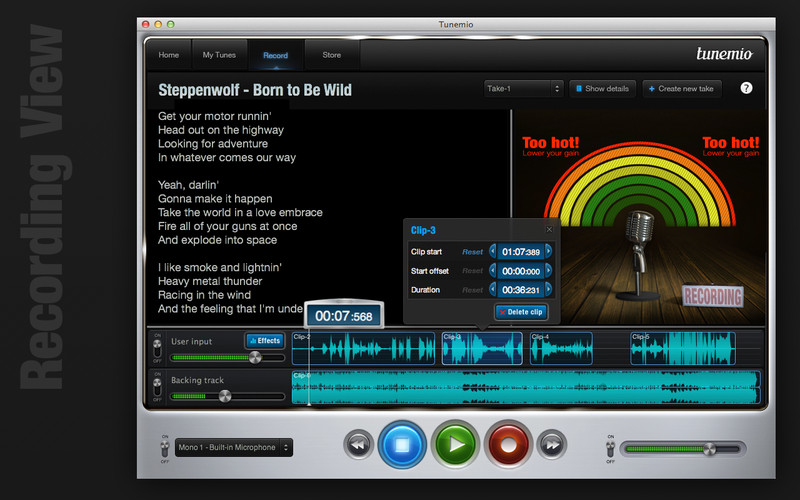Increase Clip start with right arrow

[x=548, y=251]
